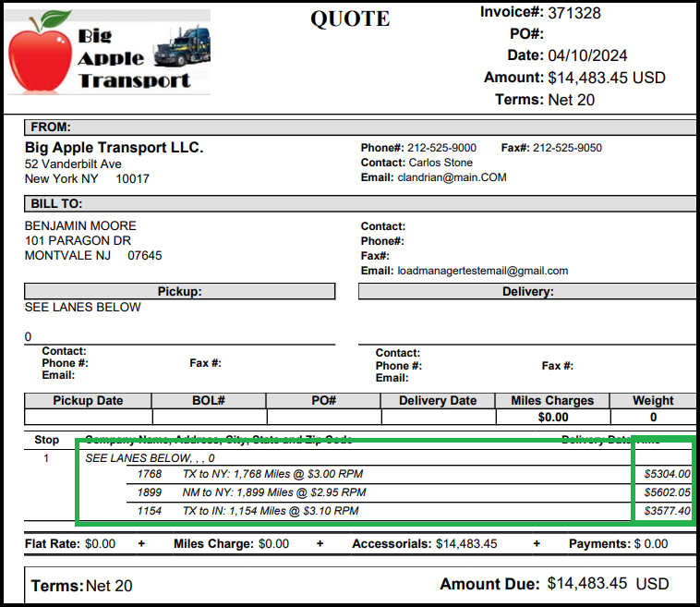Select company name Big Apple Transport LLC.
Image resolution: width=700 pixels, height=607 pixels.
[x=114, y=148]
